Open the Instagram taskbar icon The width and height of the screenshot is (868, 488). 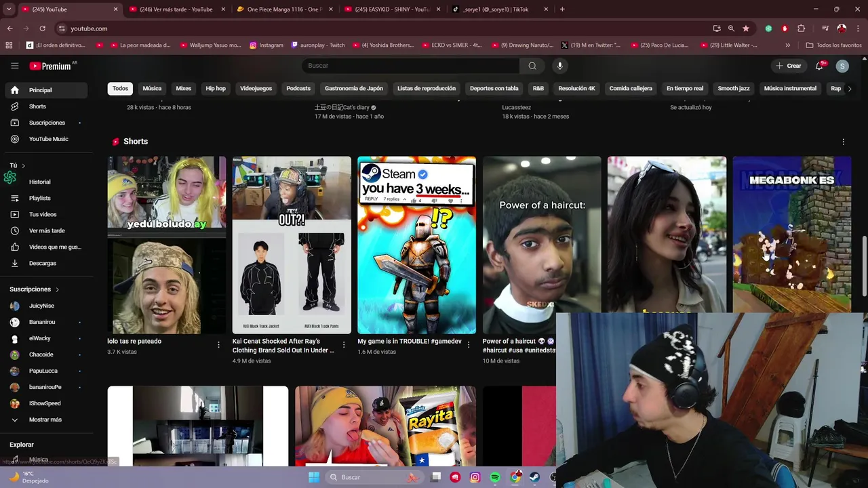click(x=475, y=477)
